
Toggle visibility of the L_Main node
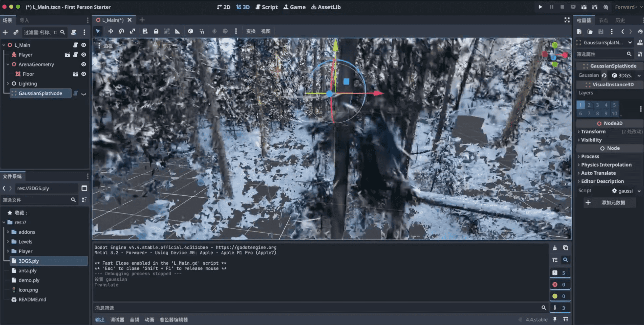click(84, 45)
